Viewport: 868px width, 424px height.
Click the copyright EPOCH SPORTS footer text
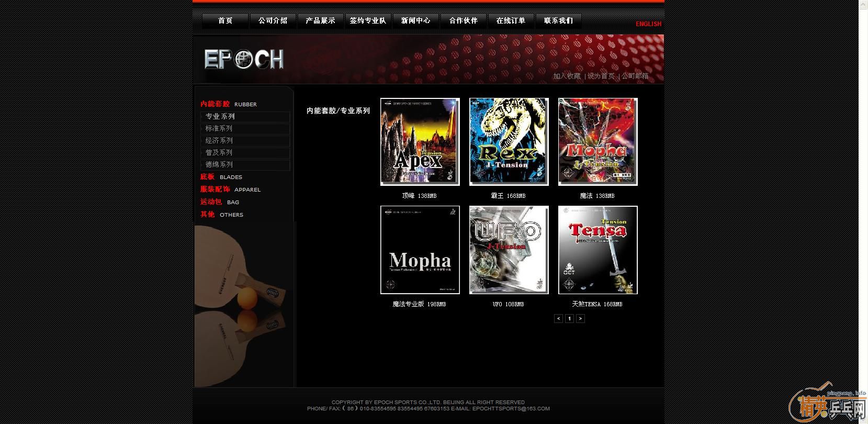(x=428, y=402)
